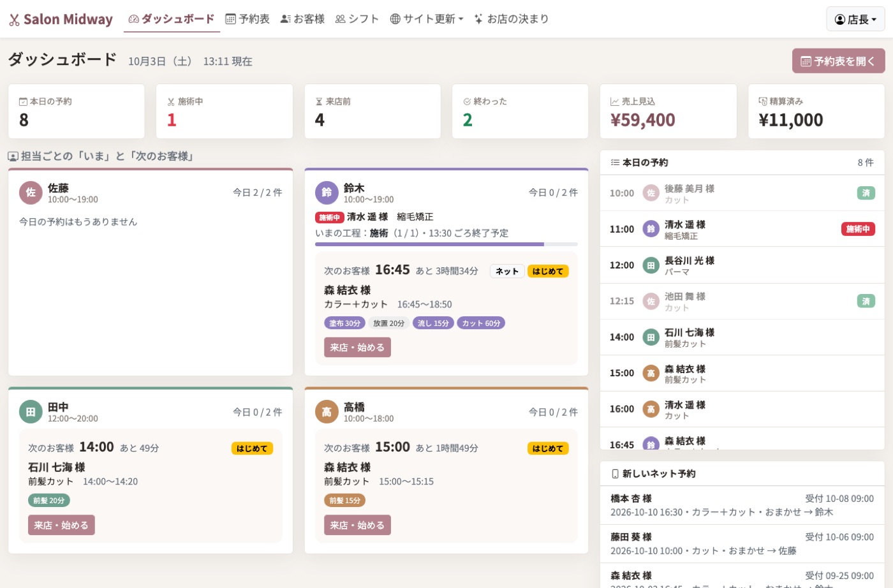Click the 売上見込 ¥59,400 card
The image size is (893, 588).
(668, 112)
